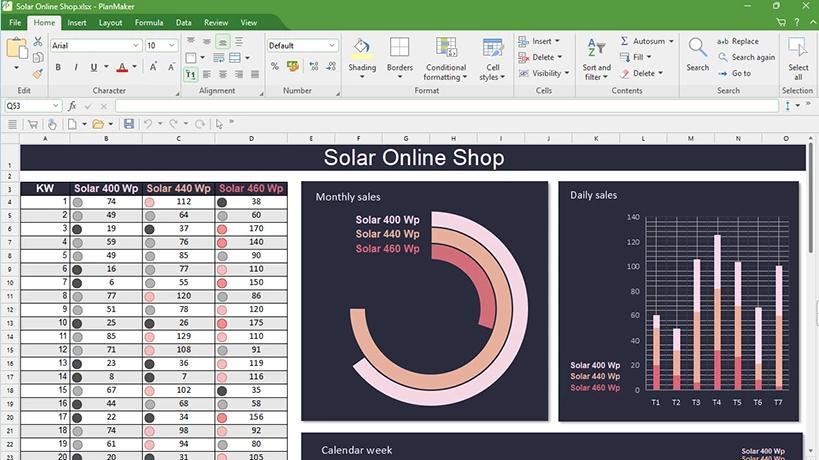Click Fill in Contents group

pyautogui.click(x=636, y=57)
